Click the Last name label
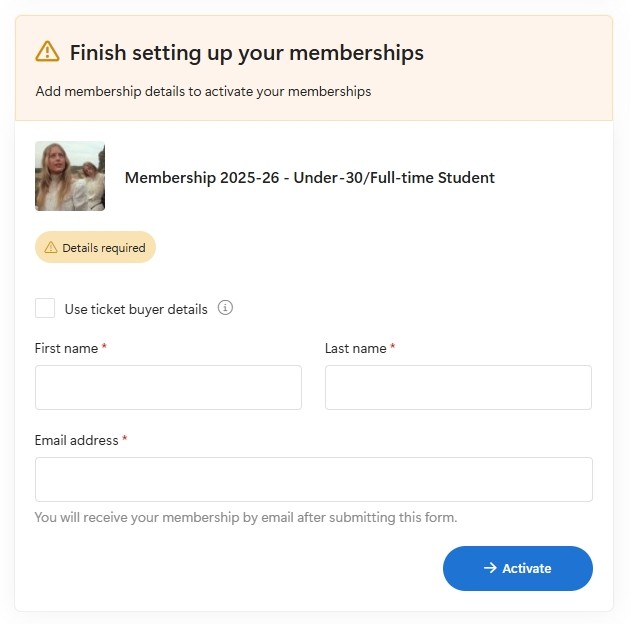This screenshot has height=624, width=631. [x=355, y=348]
